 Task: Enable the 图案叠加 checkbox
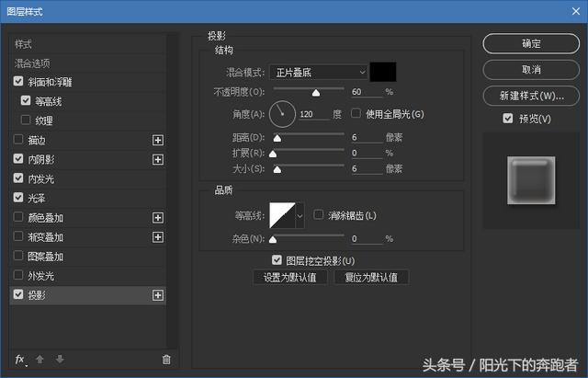click(18, 256)
